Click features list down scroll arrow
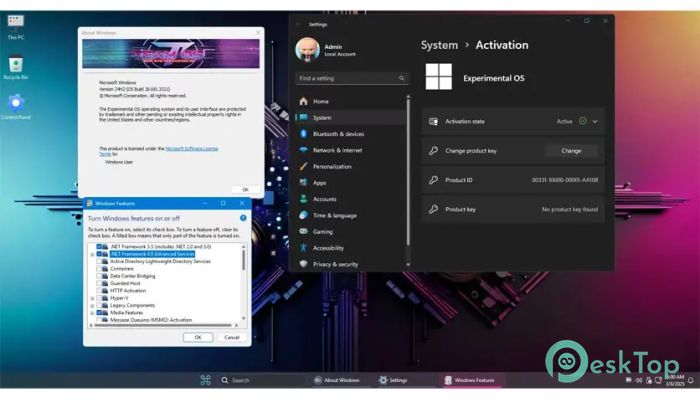The image size is (700, 400). pos(244,318)
